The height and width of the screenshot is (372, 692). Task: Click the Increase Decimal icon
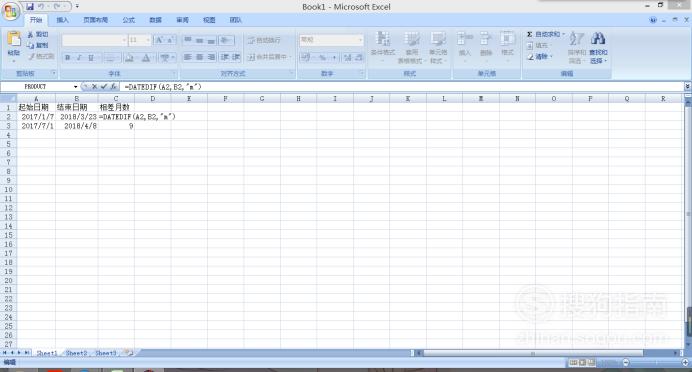(348, 57)
